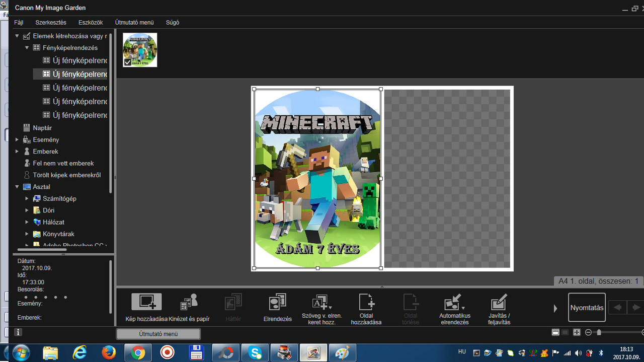The image size is (644, 362).
Task: Click the date value 2017.10.09. in details
Action: point(37,268)
